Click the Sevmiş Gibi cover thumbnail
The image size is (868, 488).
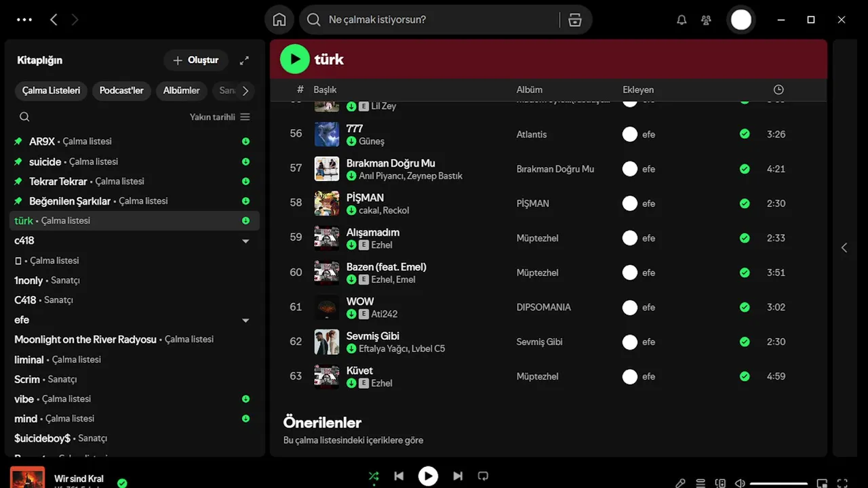(327, 342)
